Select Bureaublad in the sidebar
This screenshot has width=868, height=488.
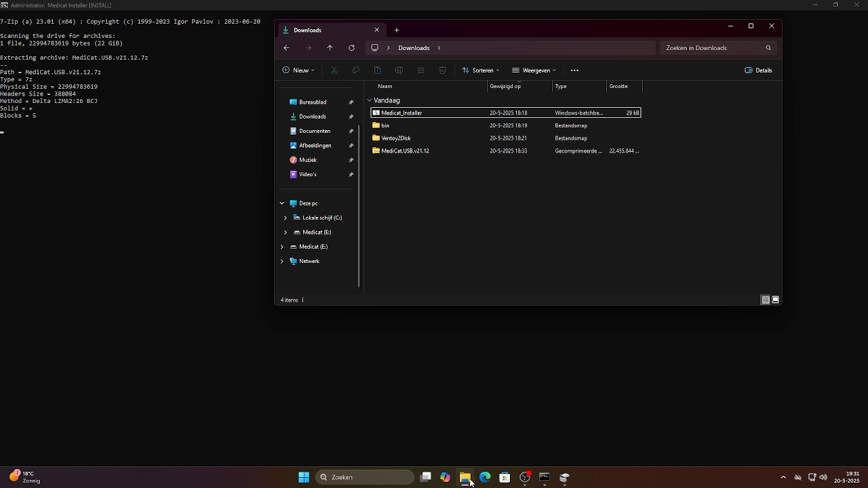tap(313, 102)
